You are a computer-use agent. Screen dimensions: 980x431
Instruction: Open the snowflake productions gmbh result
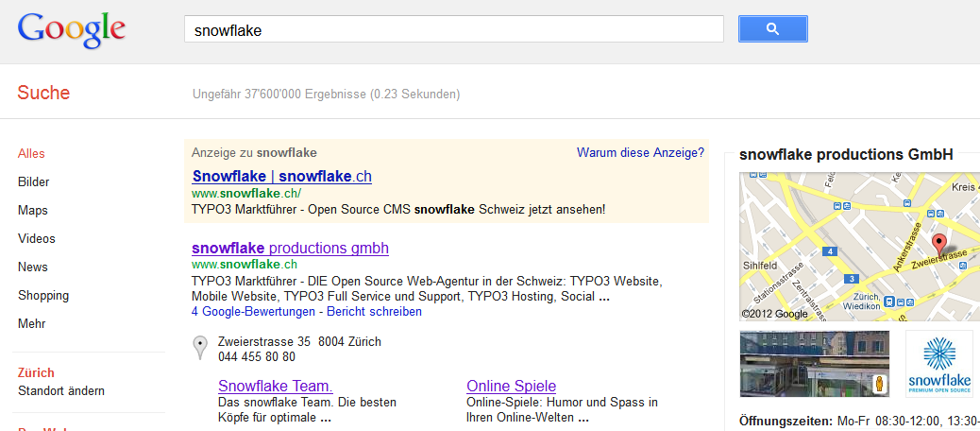290,248
